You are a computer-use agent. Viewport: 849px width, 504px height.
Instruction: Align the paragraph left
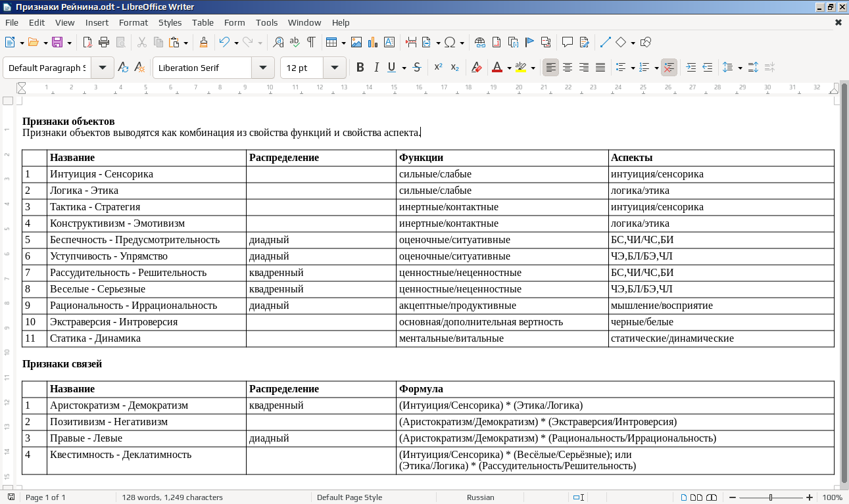(x=550, y=68)
